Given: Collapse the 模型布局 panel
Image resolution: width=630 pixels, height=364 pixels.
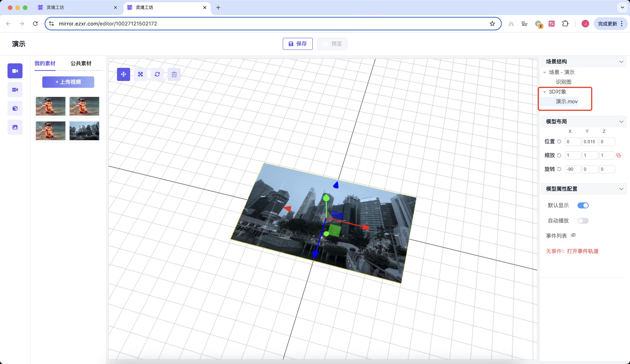Looking at the screenshot, I should 621,121.
